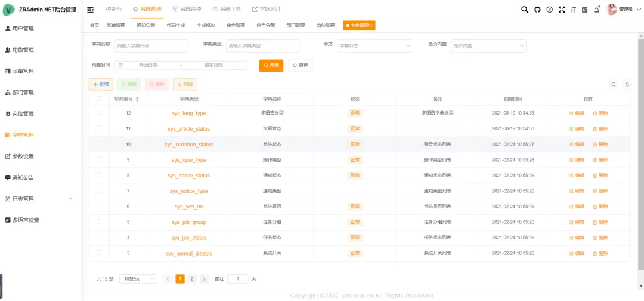Select all rows with header checkbox
The width and height of the screenshot is (644, 301).
pos(99,99)
